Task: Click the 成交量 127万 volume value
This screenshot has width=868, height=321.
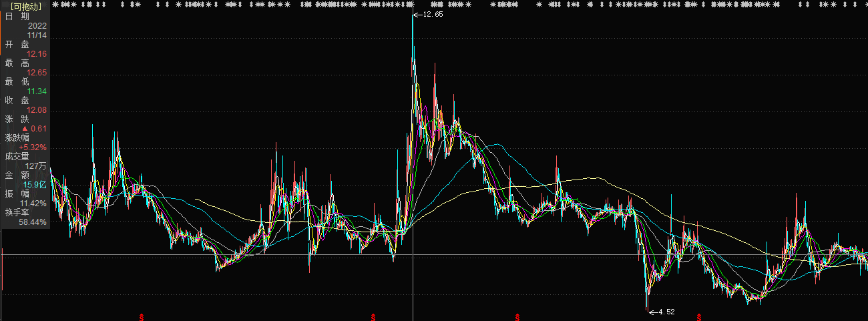Action: tap(36, 166)
